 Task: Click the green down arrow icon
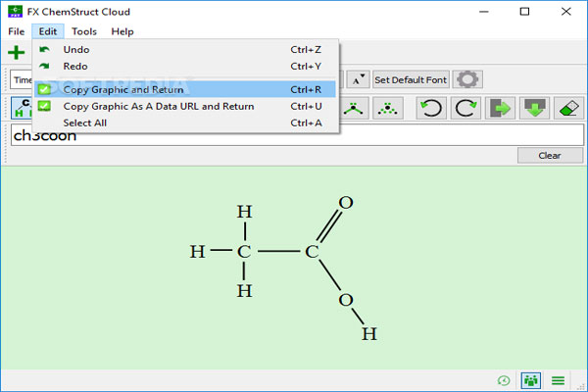coord(535,108)
